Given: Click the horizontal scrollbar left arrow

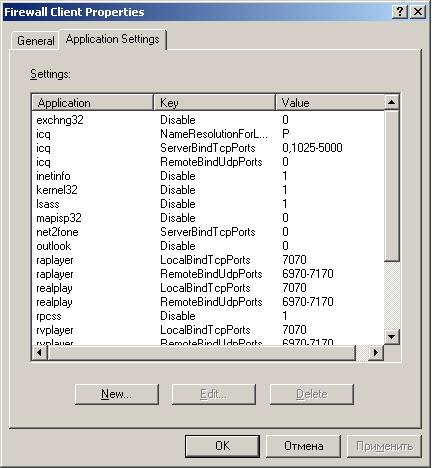Looking at the screenshot, I should click(x=40, y=353).
